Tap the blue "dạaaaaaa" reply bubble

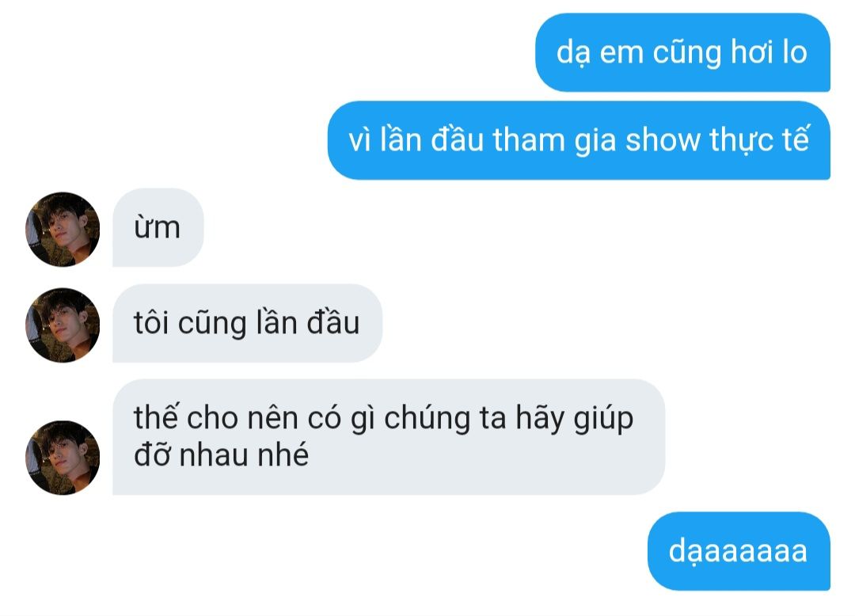pyautogui.click(x=739, y=550)
